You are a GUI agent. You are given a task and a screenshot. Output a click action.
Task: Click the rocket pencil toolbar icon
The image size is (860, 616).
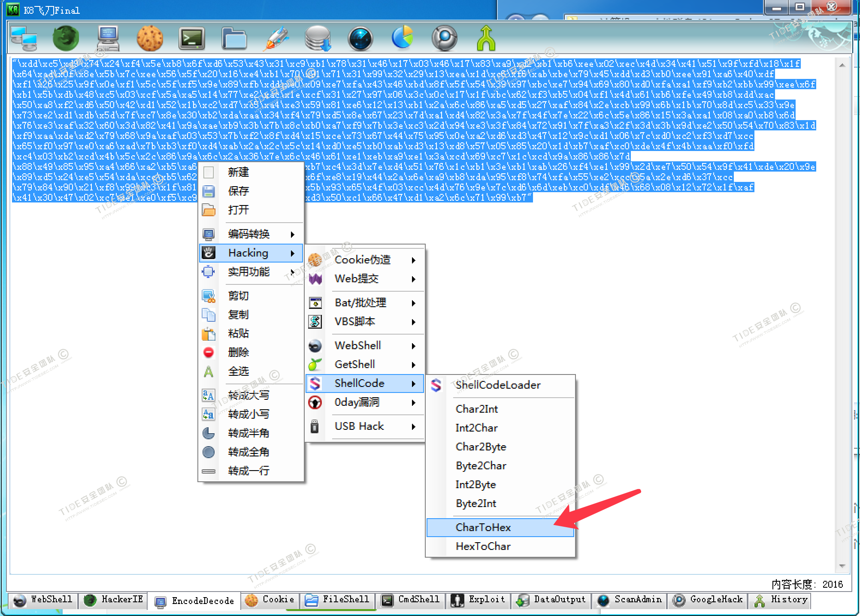pos(276,38)
